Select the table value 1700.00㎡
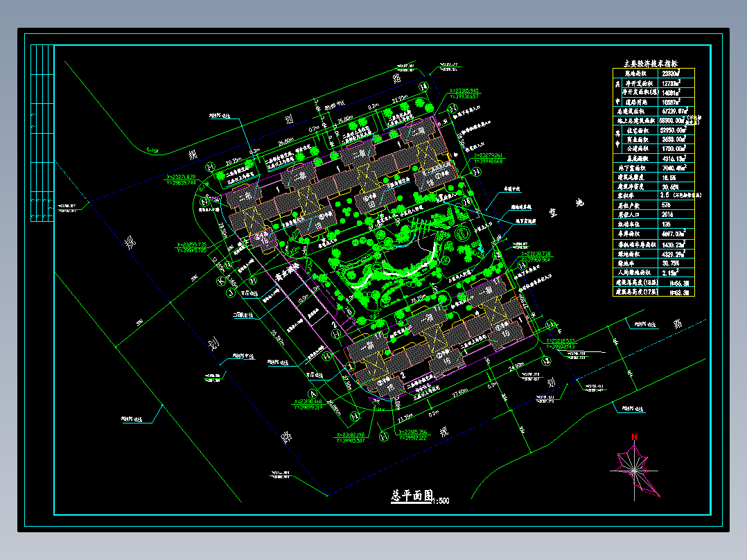The image size is (747, 560). (x=674, y=149)
